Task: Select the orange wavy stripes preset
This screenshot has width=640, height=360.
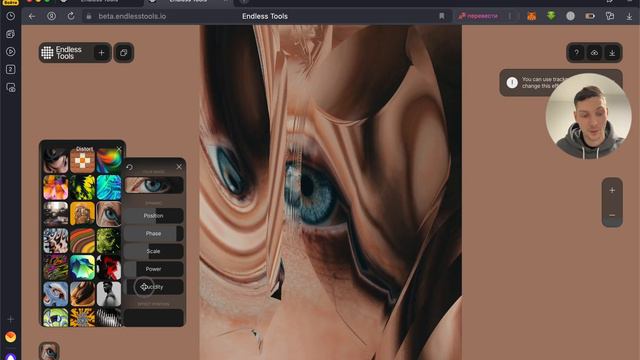Action: (82, 240)
